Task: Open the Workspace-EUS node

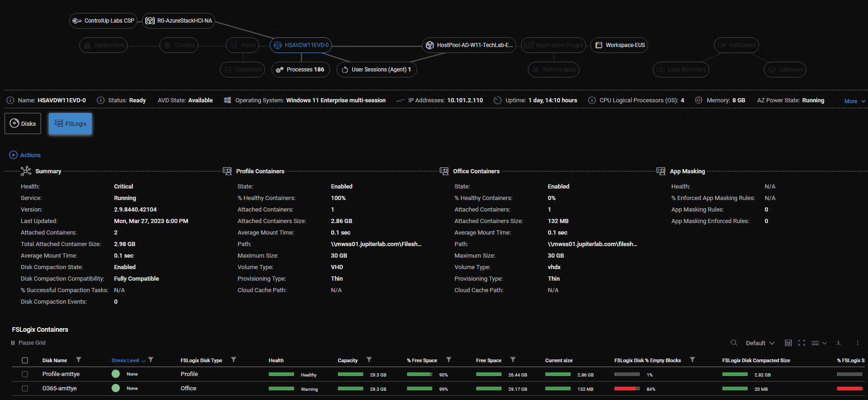Action: (619, 45)
